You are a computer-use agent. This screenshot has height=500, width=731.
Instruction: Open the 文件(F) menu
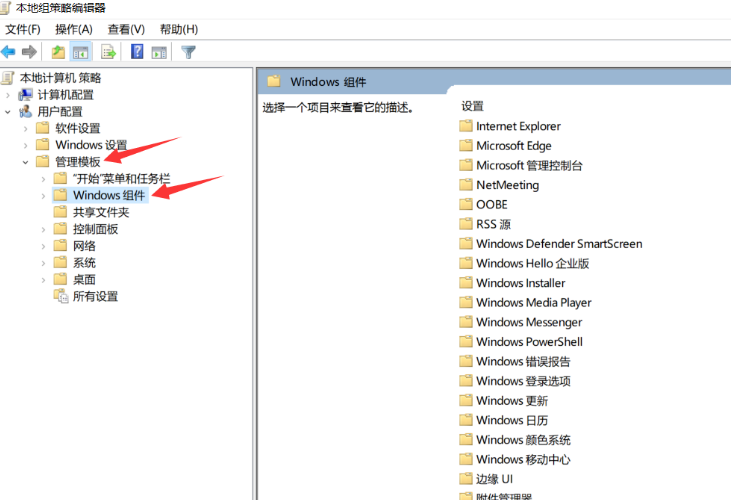pyautogui.click(x=23, y=29)
